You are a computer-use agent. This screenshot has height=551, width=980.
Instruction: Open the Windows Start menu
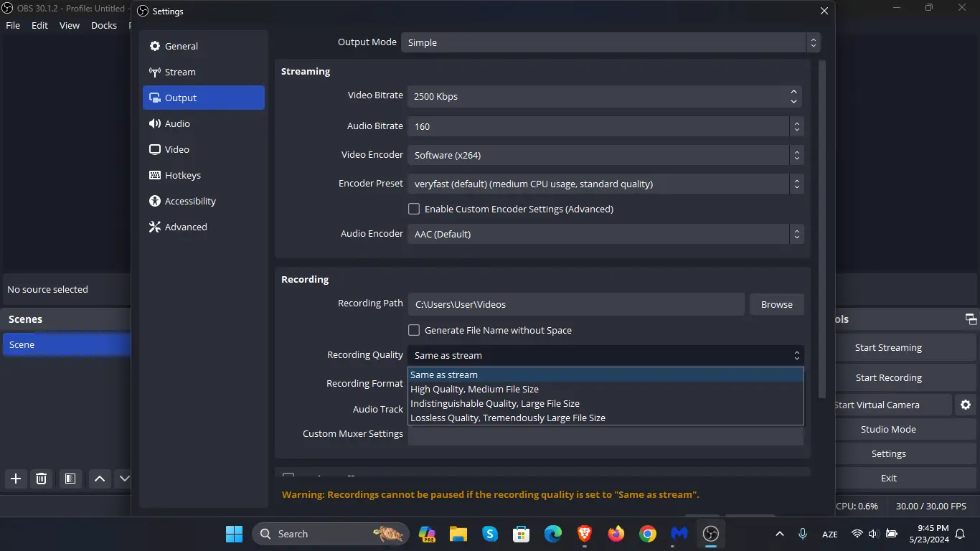[x=235, y=534]
